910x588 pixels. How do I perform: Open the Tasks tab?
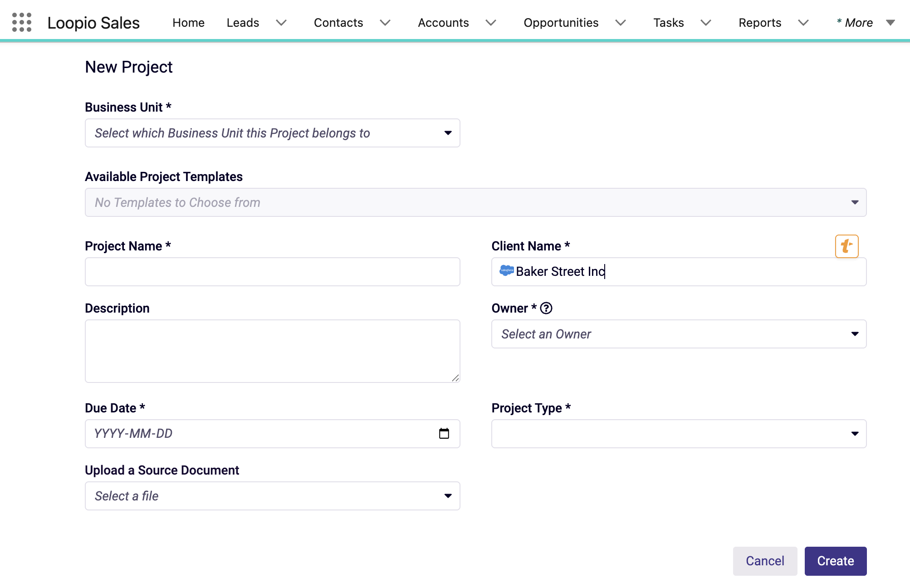coord(668,23)
